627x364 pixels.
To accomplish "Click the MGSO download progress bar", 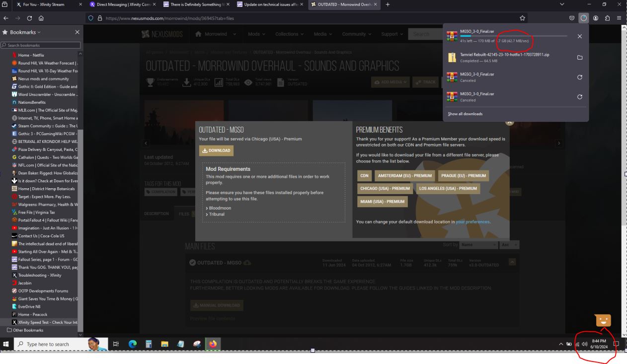I will point(513,36).
